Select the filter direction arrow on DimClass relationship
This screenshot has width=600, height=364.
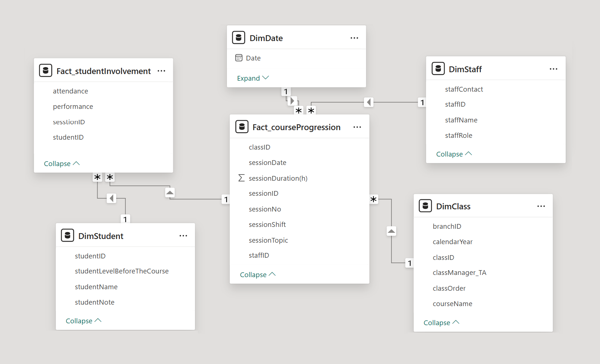tap(391, 231)
